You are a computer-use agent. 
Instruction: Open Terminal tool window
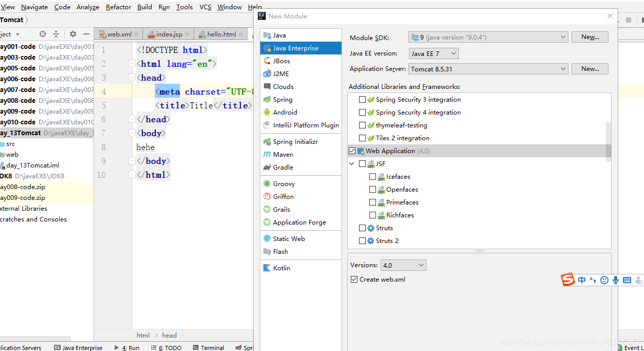click(x=208, y=347)
